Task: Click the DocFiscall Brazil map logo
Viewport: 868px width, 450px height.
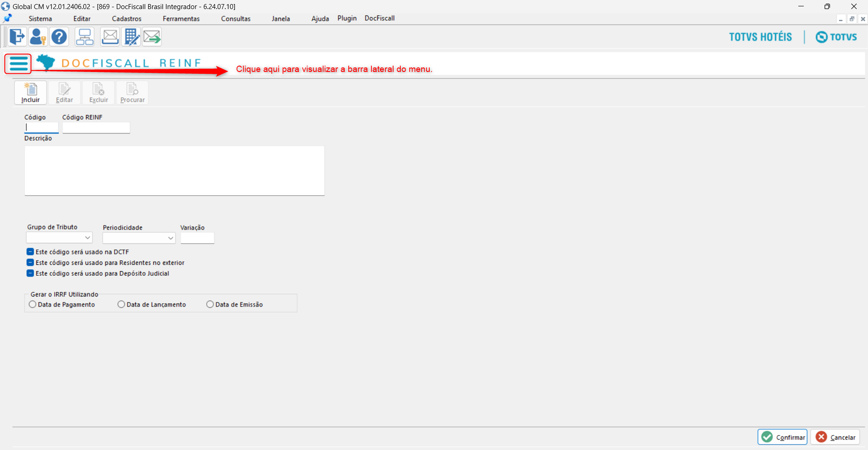Action: click(46, 62)
